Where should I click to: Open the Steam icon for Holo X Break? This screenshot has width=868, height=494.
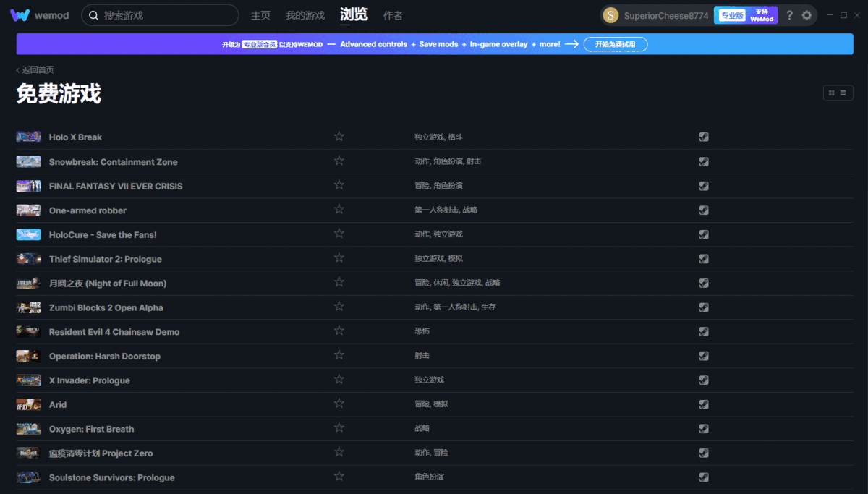(x=703, y=137)
